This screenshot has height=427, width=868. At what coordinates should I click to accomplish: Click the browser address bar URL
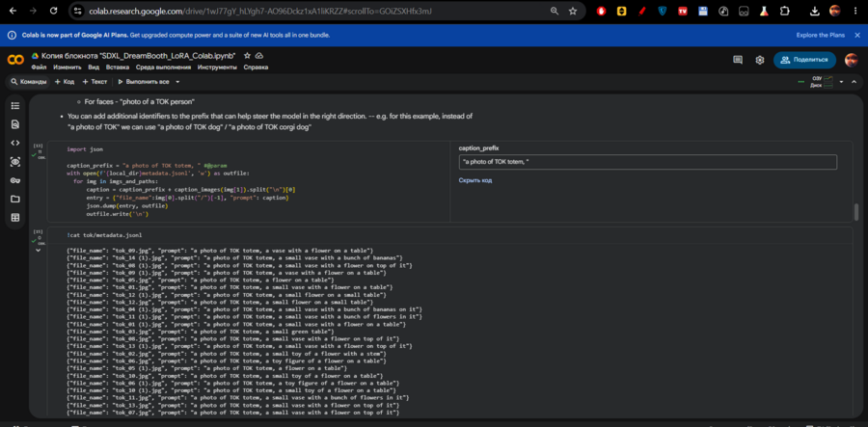[x=260, y=11]
